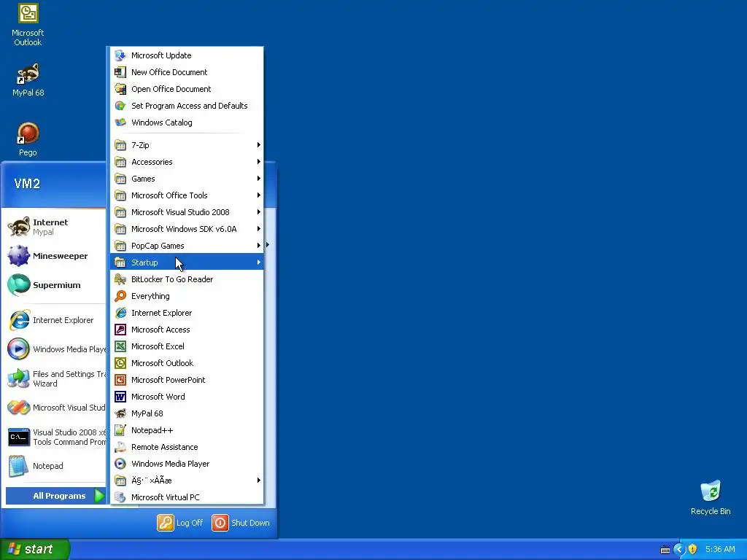Image resolution: width=747 pixels, height=560 pixels.
Task: Click the Notepad++ icon
Action: 120,430
